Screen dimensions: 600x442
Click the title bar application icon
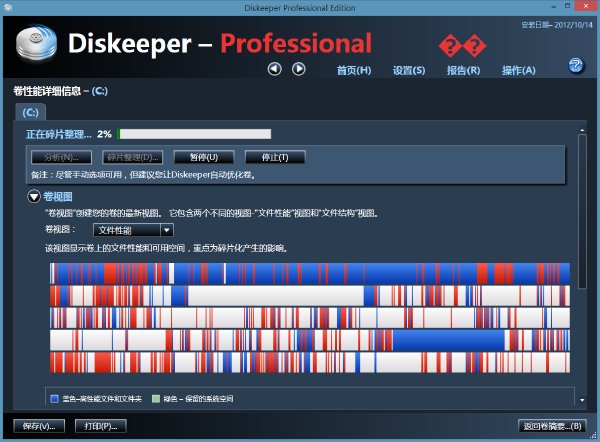(x=7, y=7)
